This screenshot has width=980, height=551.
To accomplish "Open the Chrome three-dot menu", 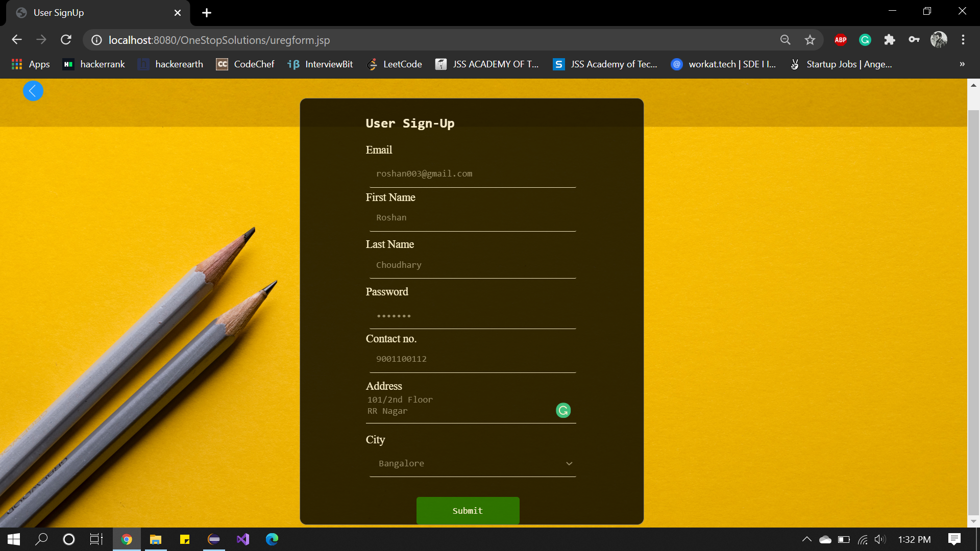I will (963, 40).
